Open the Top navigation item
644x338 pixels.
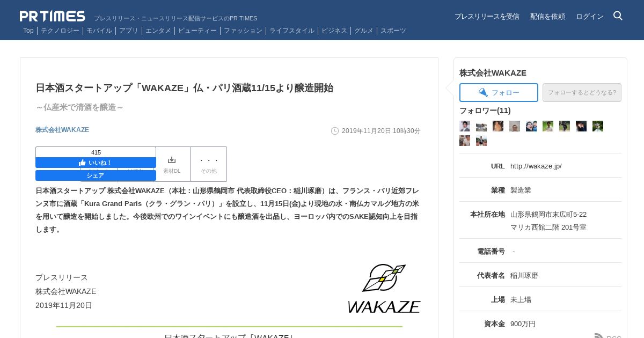[x=28, y=31]
